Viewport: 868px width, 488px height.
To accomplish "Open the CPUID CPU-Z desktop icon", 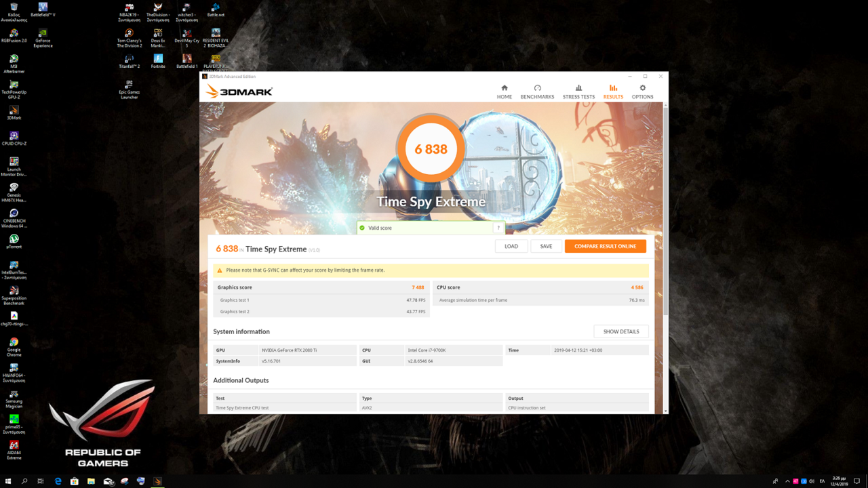I will pyautogui.click(x=14, y=138).
